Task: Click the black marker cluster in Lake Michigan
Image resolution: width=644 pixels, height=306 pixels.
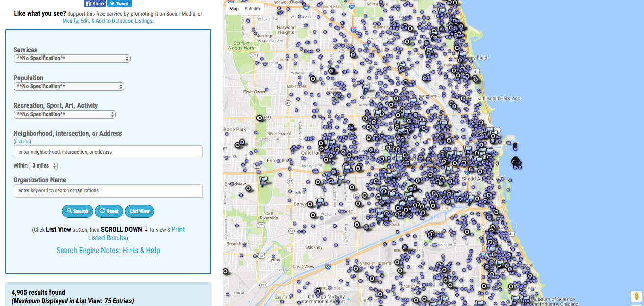Action: coord(516,162)
